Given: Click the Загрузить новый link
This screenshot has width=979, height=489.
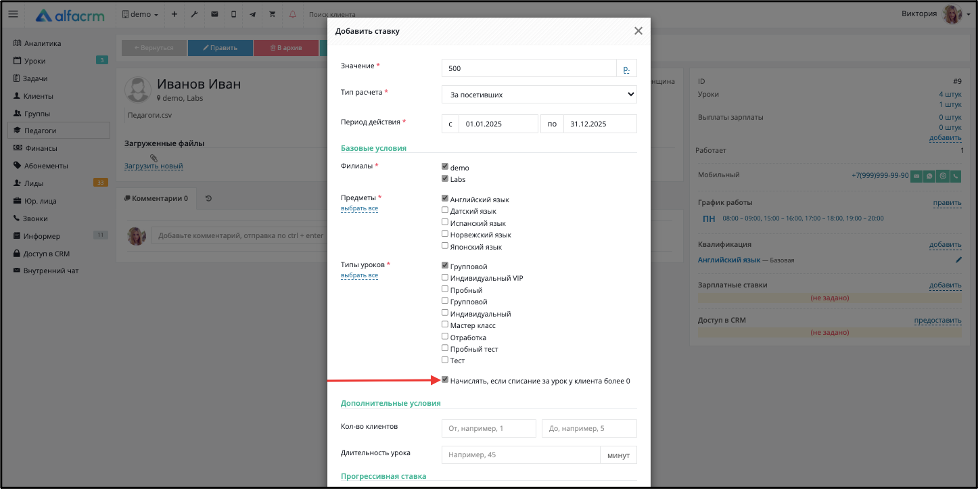Looking at the screenshot, I should [x=154, y=166].
